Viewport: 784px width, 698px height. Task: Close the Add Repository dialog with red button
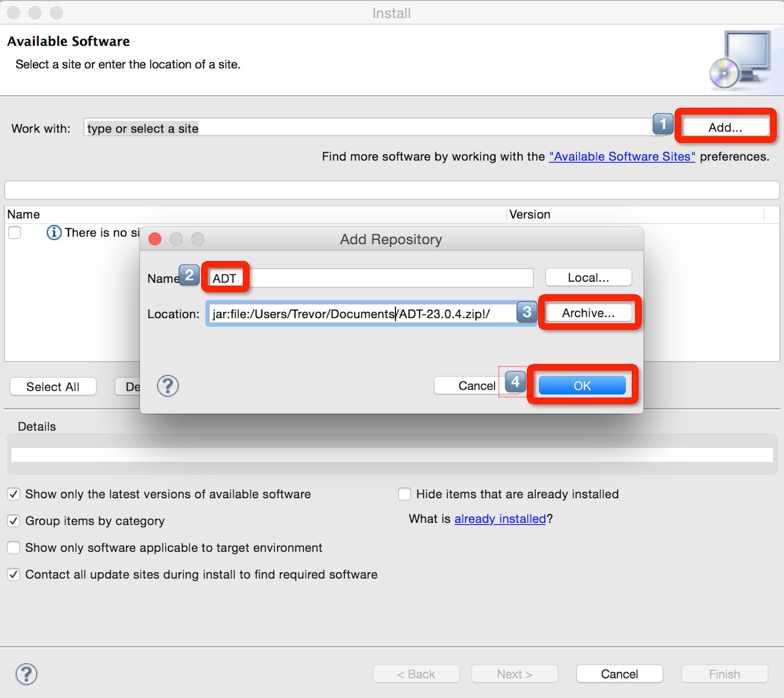click(155, 239)
